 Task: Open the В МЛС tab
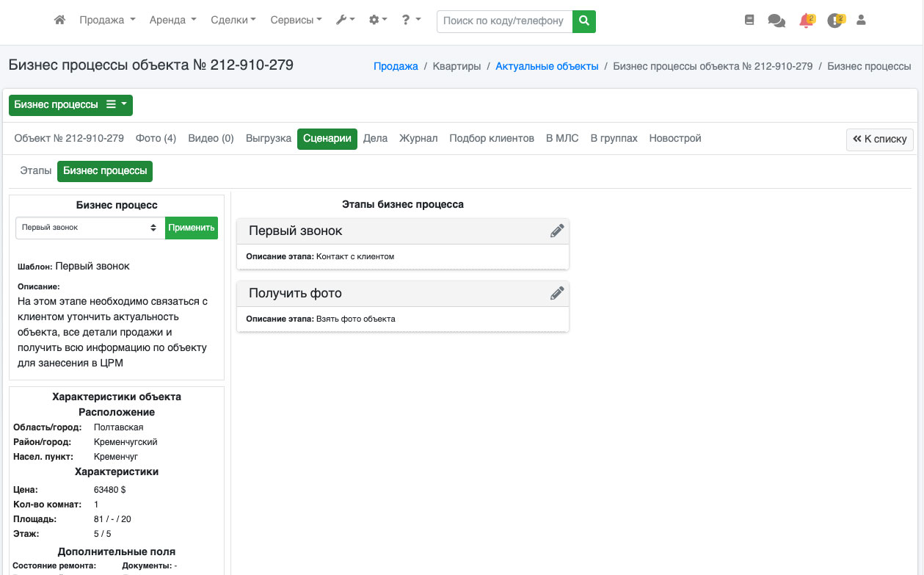click(x=562, y=138)
